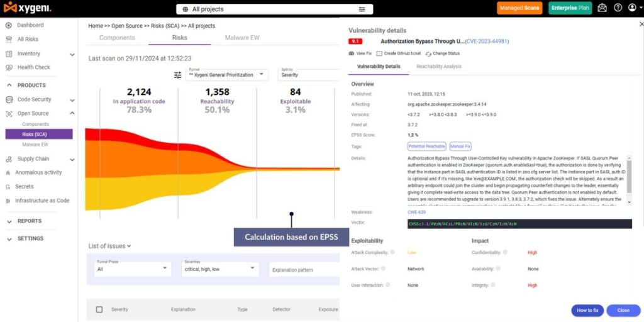This screenshot has height=322, width=644.
Task: Click the Explanation pattern input field
Action: 304,270
